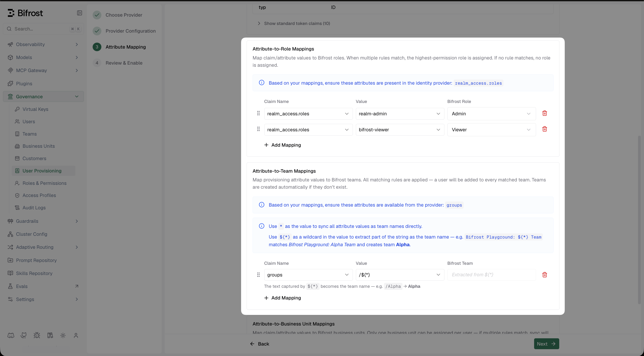Screen dimensions: 644x356
Task: Expand the MCP Gateway section chevron
Action: (77, 70)
